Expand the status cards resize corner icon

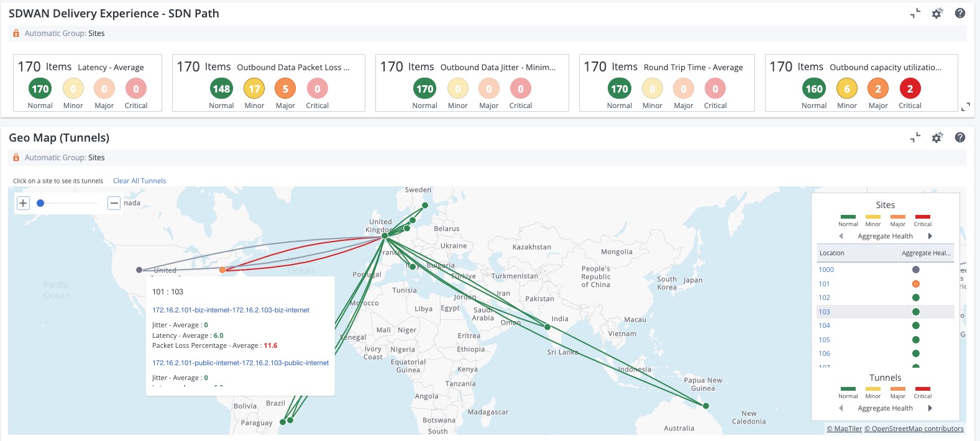[965, 107]
